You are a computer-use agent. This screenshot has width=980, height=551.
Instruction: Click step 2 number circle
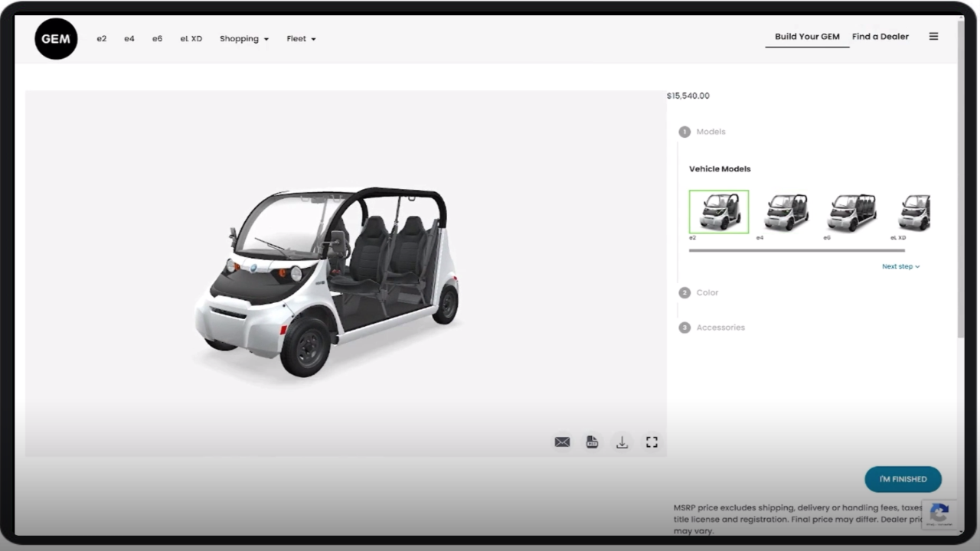click(x=684, y=292)
